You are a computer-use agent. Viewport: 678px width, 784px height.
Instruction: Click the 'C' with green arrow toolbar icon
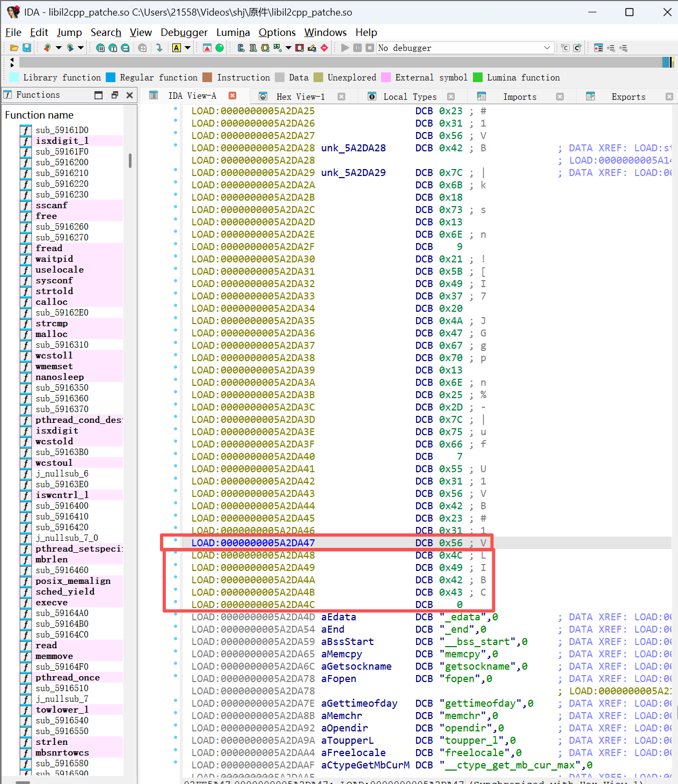pyautogui.click(x=578, y=48)
